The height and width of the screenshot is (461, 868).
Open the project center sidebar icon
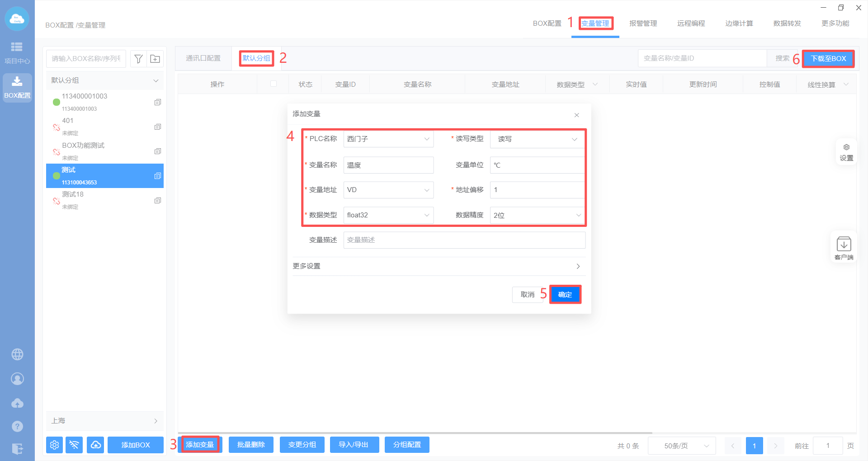17,52
